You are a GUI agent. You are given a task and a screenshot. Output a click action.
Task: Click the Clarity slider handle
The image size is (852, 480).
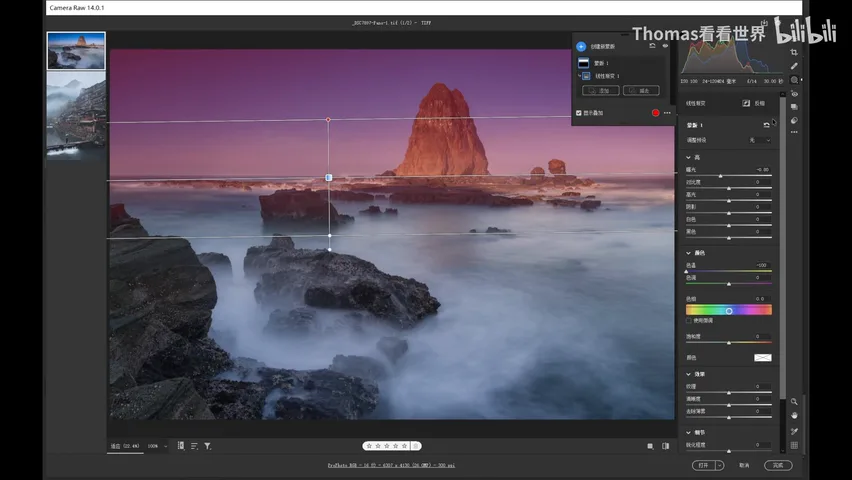click(x=729, y=404)
